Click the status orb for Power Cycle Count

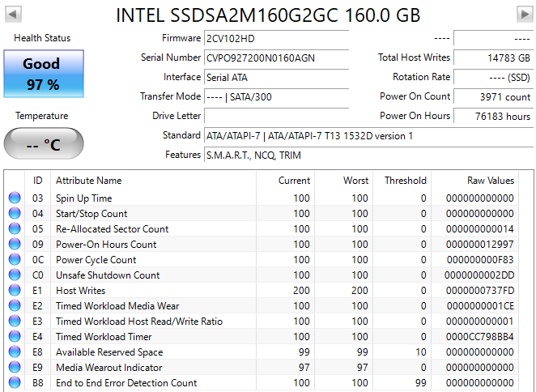[x=15, y=260]
